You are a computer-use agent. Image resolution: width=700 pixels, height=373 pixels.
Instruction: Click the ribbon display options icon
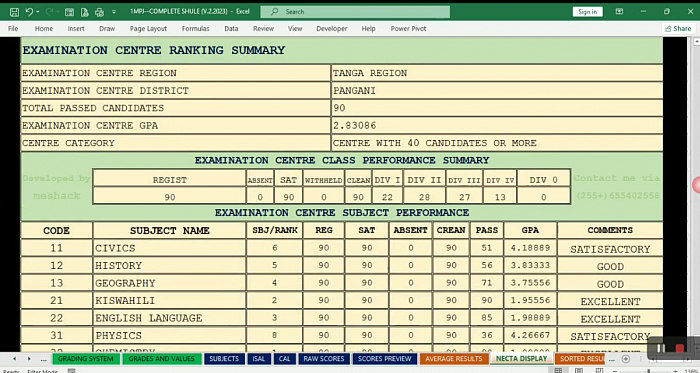619,12
